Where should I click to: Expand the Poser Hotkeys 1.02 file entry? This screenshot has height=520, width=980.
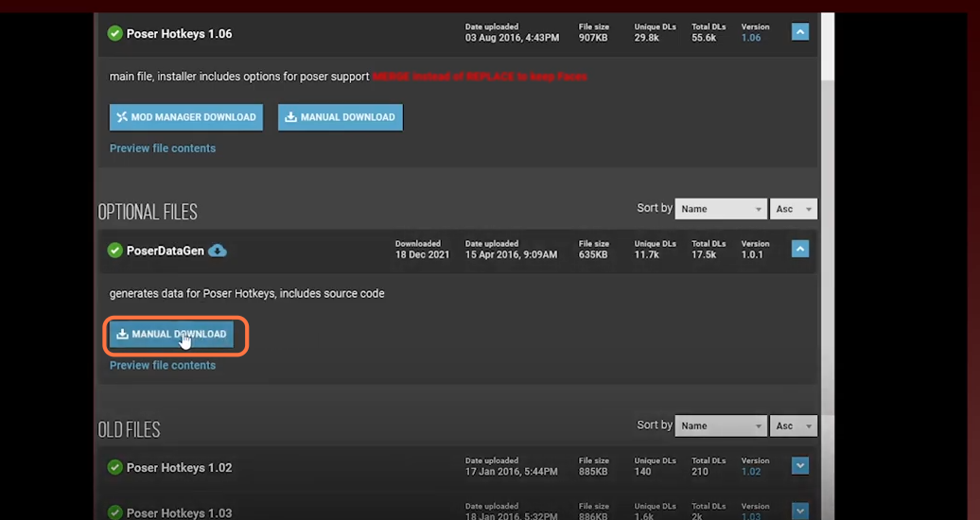tap(800, 465)
